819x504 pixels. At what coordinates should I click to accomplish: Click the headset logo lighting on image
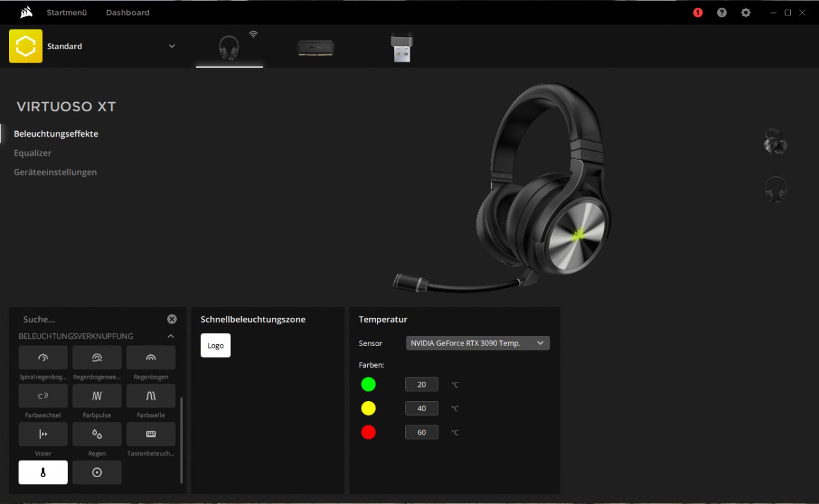[x=580, y=234]
